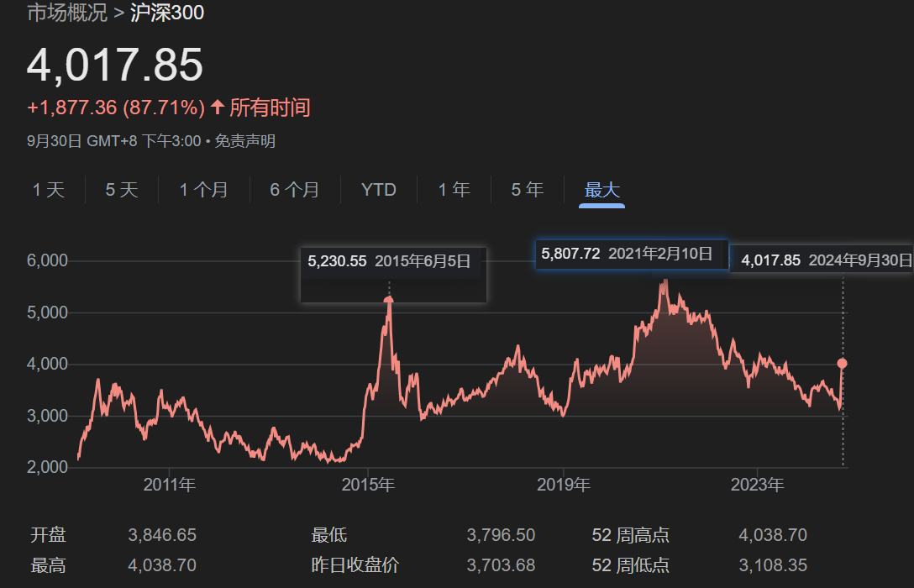Viewport: 914px width, 588px height.
Task: Click the 昨日收盘价 value 3,703.68
Action: click(501, 565)
